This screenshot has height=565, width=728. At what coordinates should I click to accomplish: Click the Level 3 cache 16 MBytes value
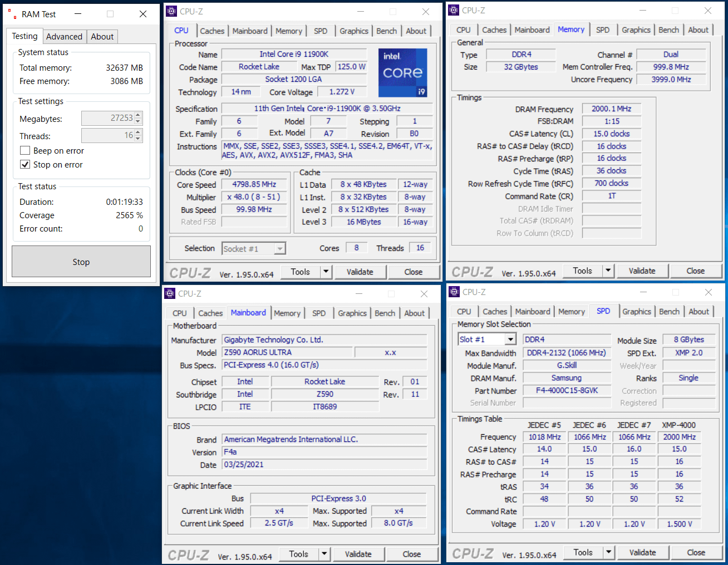(364, 222)
